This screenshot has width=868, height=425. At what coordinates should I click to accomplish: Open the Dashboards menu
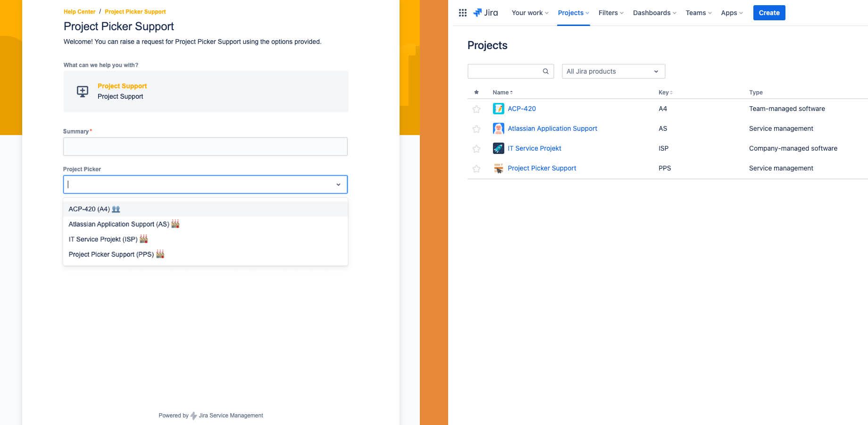point(654,13)
